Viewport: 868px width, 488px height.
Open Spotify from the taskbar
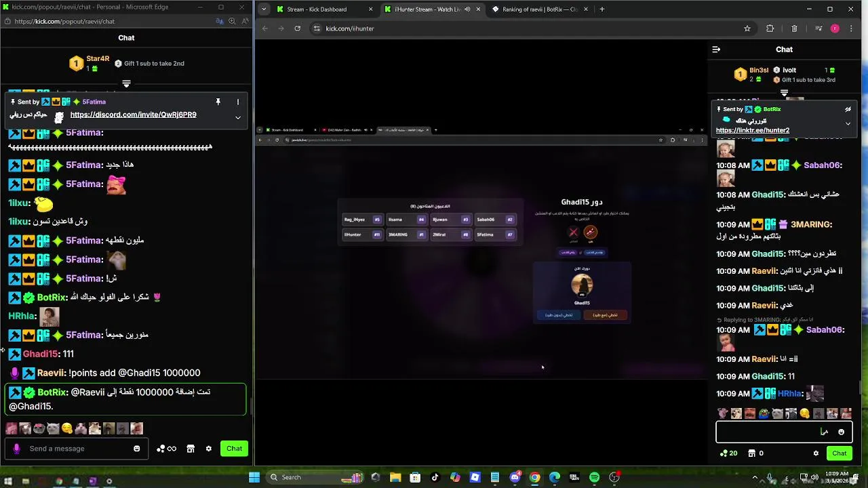pos(594,478)
